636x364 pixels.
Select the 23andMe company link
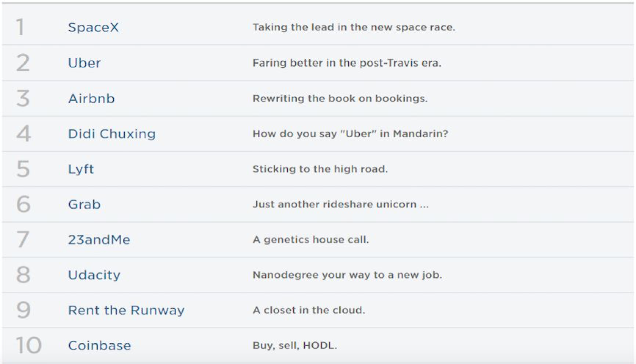pos(99,239)
